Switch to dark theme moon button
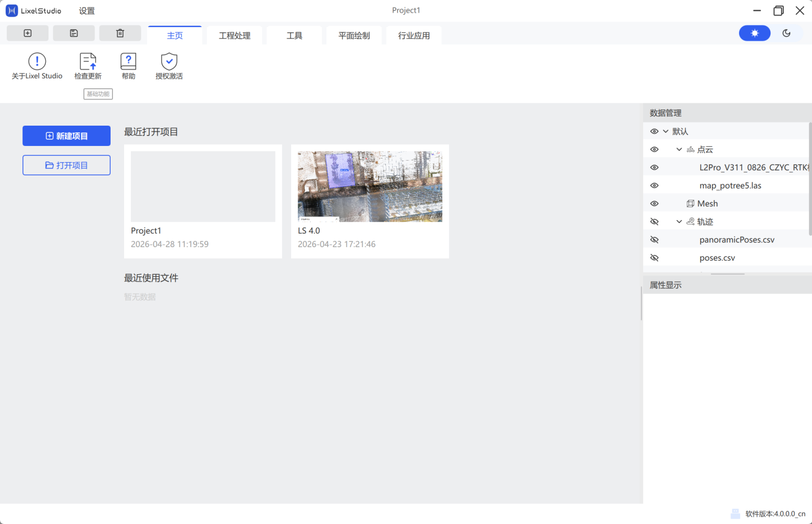 pyautogui.click(x=786, y=33)
